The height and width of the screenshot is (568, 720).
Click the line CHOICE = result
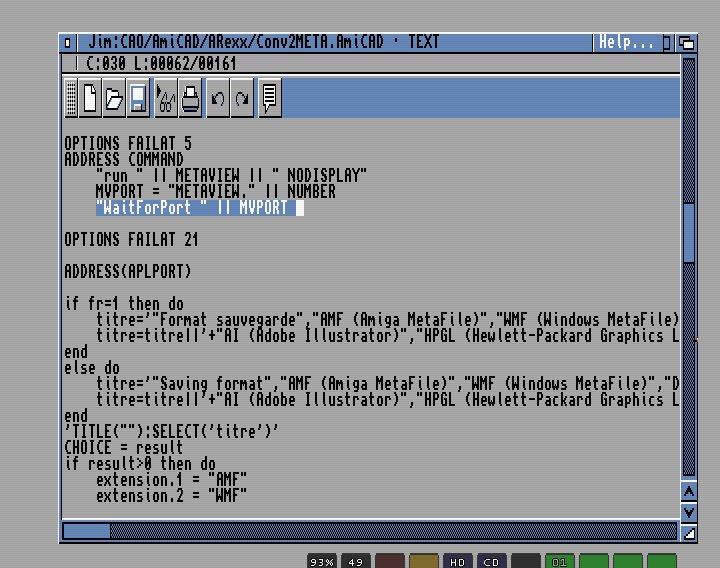(124, 448)
